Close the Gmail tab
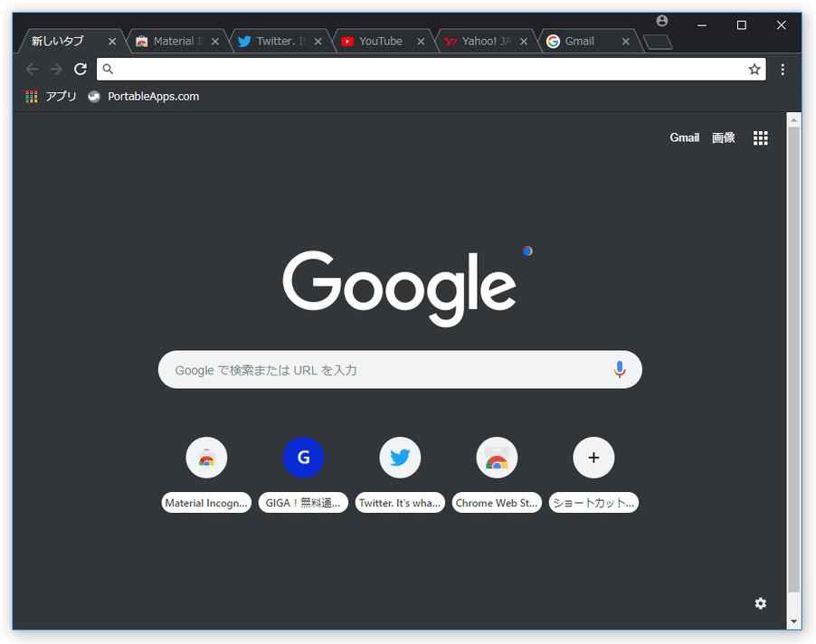 625,42
